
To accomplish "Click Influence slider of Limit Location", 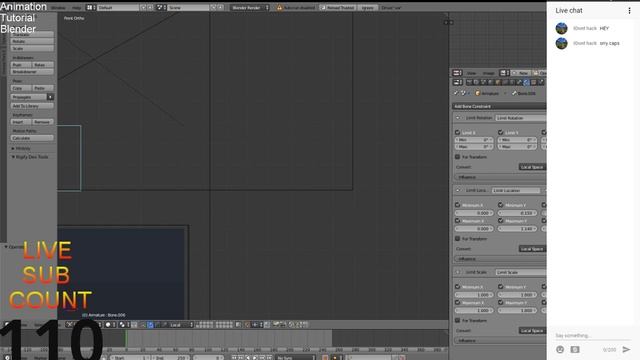I will pyautogui.click(x=500, y=259).
